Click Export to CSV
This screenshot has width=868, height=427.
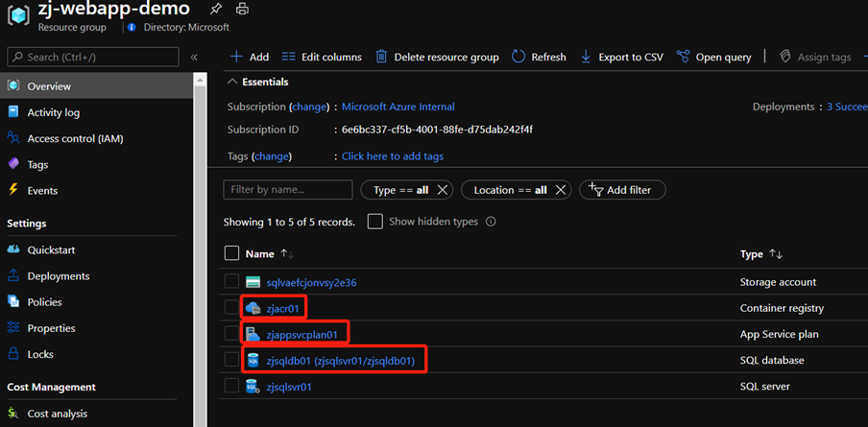pyautogui.click(x=621, y=57)
